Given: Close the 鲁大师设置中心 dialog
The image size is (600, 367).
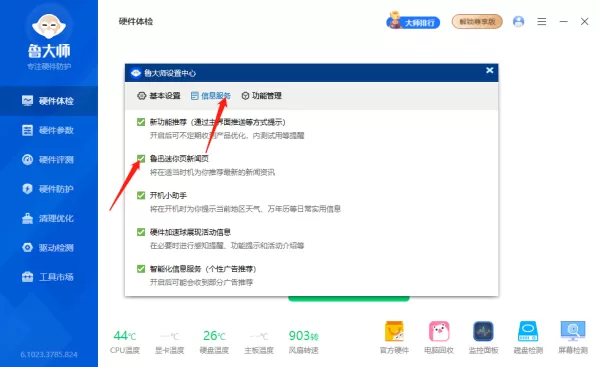Looking at the screenshot, I should tap(489, 70).
